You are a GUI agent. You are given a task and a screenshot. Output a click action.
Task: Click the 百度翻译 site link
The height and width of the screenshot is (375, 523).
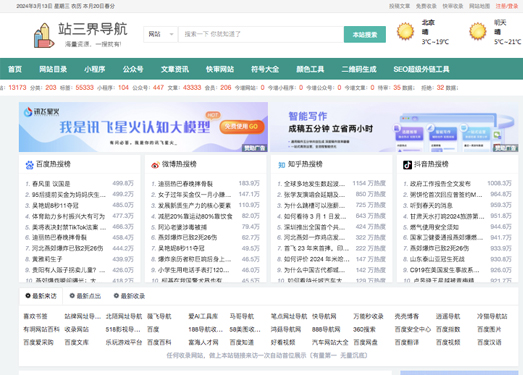pyautogui.click(x=407, y=343)
